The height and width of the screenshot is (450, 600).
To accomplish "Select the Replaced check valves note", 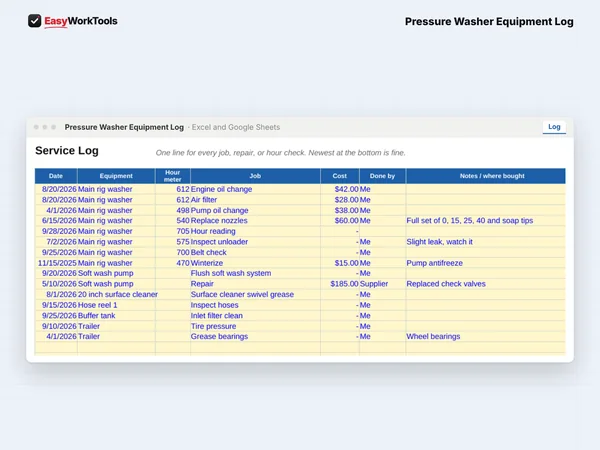I will point(486,284).
